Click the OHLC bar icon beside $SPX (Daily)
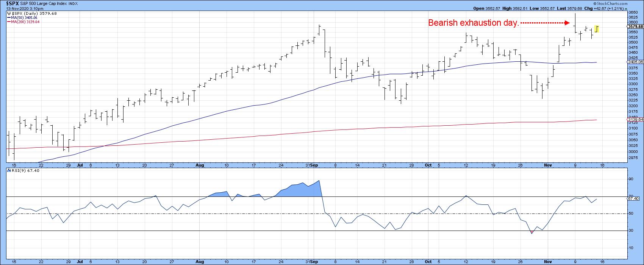This screenshot has width=644, height=265. coord(8,13)
